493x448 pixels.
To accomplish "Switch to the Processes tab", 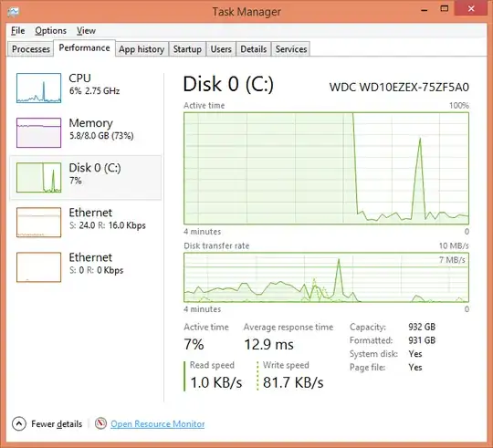I will 31,49.
